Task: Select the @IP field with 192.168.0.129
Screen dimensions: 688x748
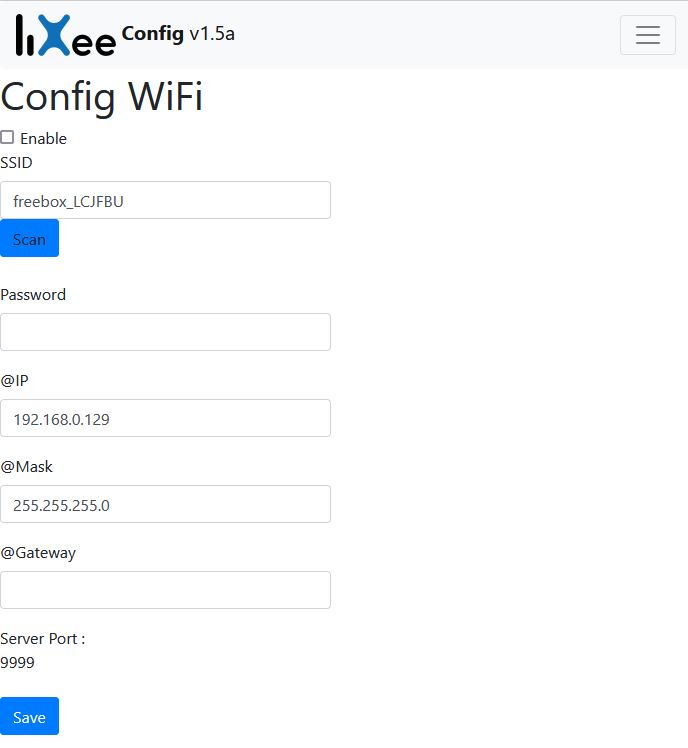Action: click(x=165, y=418)
